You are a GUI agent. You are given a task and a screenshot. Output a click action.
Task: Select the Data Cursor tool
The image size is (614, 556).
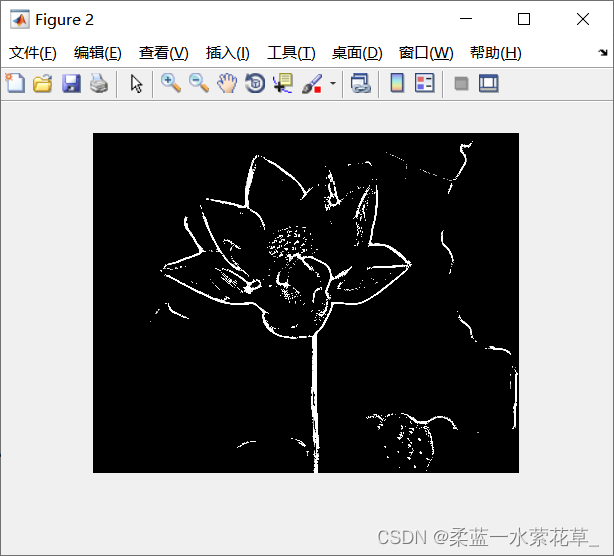pos(283,83)
